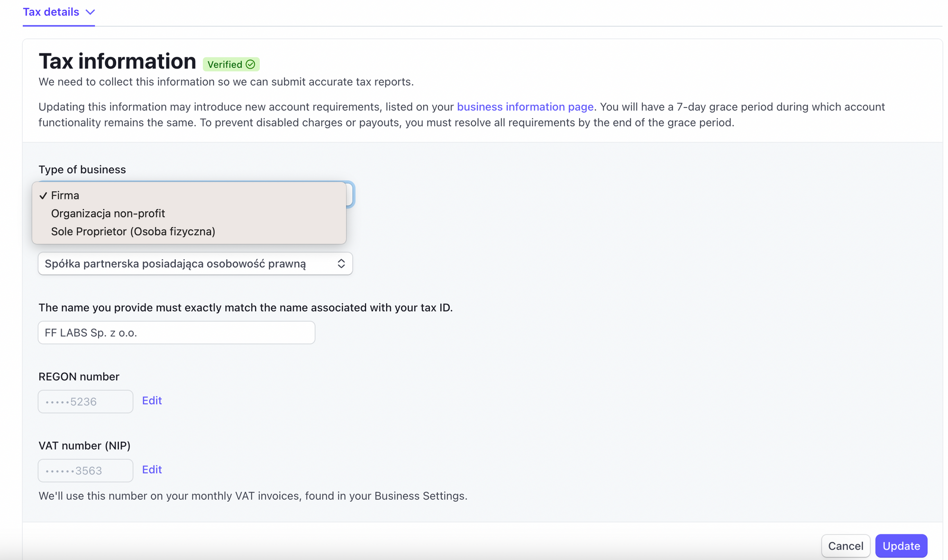The image size is (948, 560).
Task: Pick Sole Proprietor (Osoba fizyczna)
Action: pyautogui.click(x=189, y=231)
